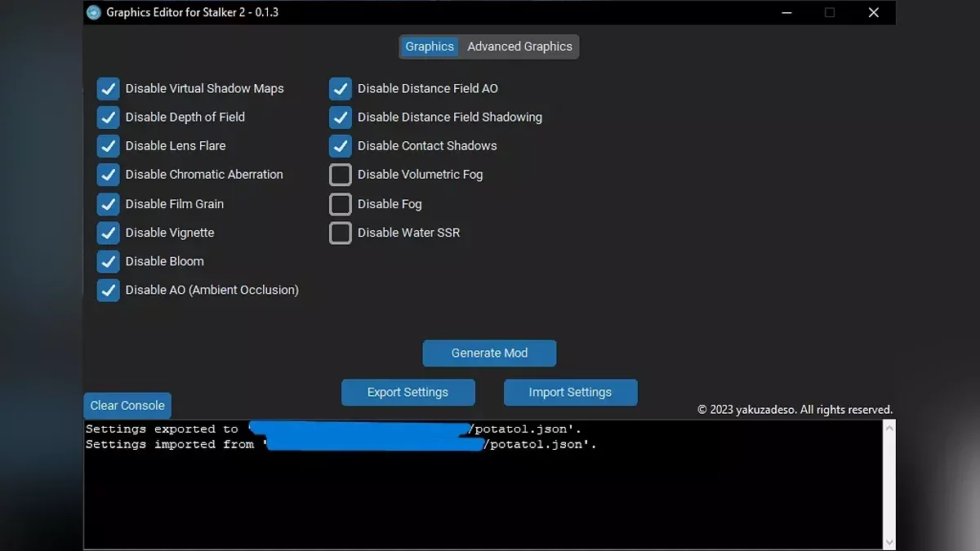
Task: Clear the console output
Action: coord(127,405)
